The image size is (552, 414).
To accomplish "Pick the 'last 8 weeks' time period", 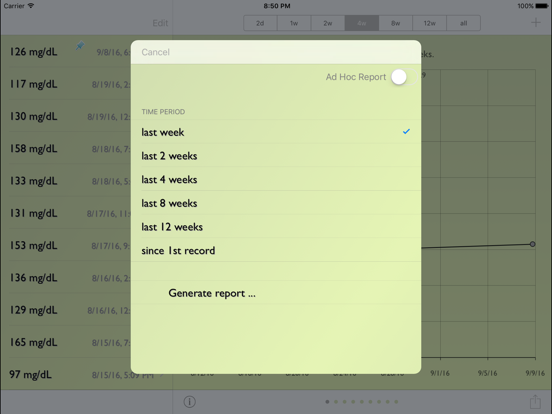I will click(276, 202).
